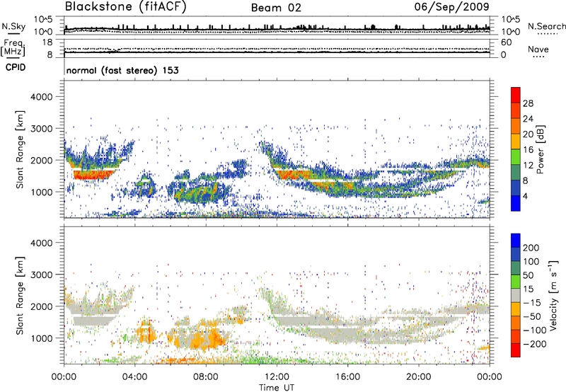Click the 04:00 time axis tick label

point(134,377)
